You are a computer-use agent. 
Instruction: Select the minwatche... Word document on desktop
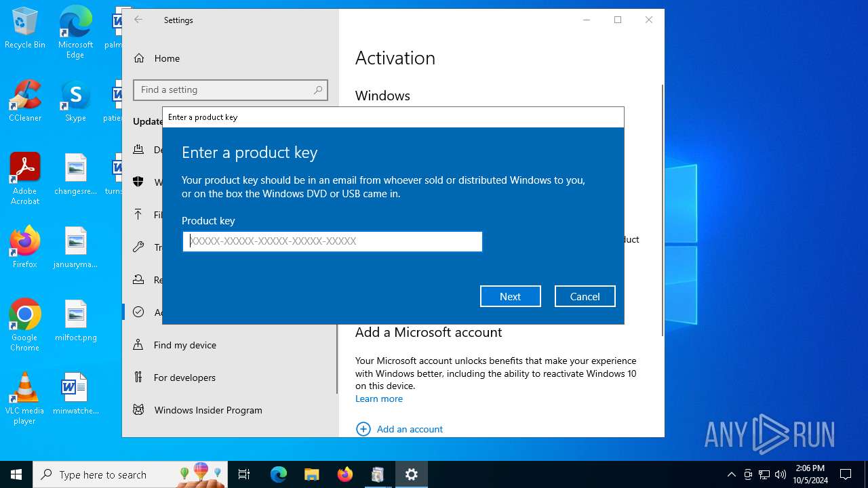(75, 394)
